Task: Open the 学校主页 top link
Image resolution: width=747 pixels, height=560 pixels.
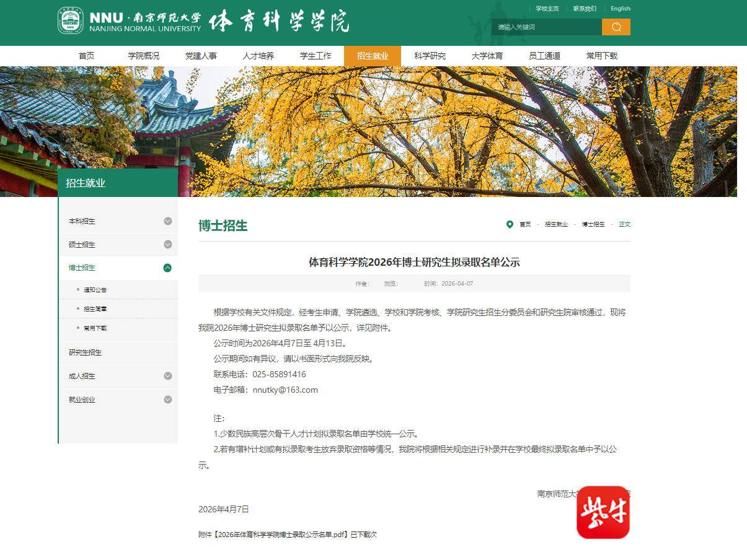Action: tap(547, 9)
